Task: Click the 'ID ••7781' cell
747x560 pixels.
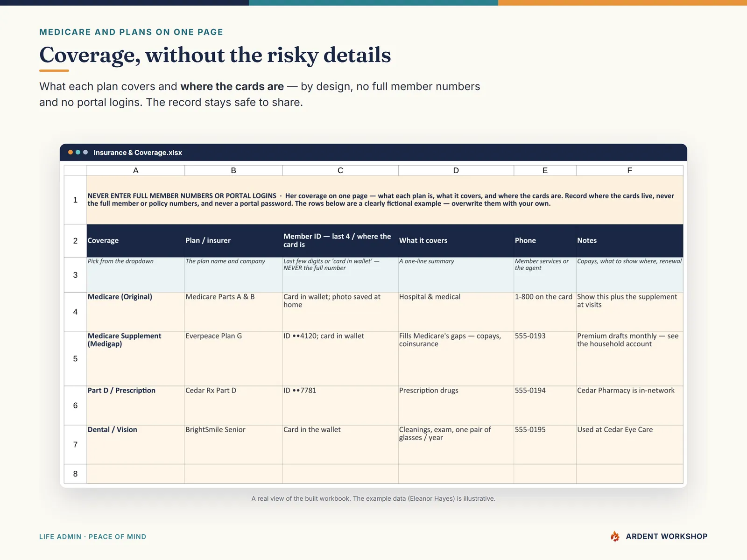Action: [x=340, y=406]
